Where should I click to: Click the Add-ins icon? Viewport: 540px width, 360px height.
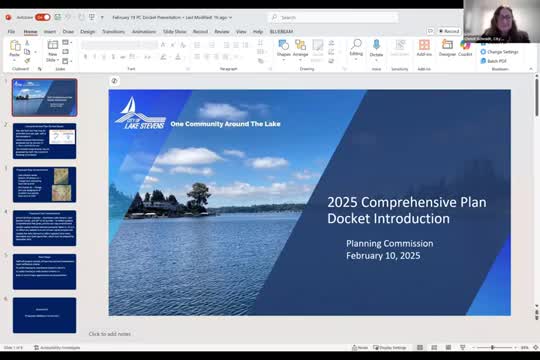tap(424, 45)
